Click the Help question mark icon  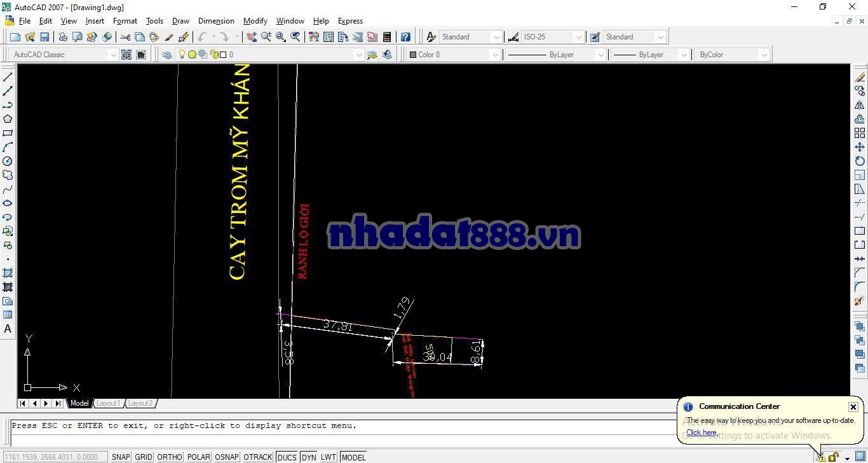(405, 37)
